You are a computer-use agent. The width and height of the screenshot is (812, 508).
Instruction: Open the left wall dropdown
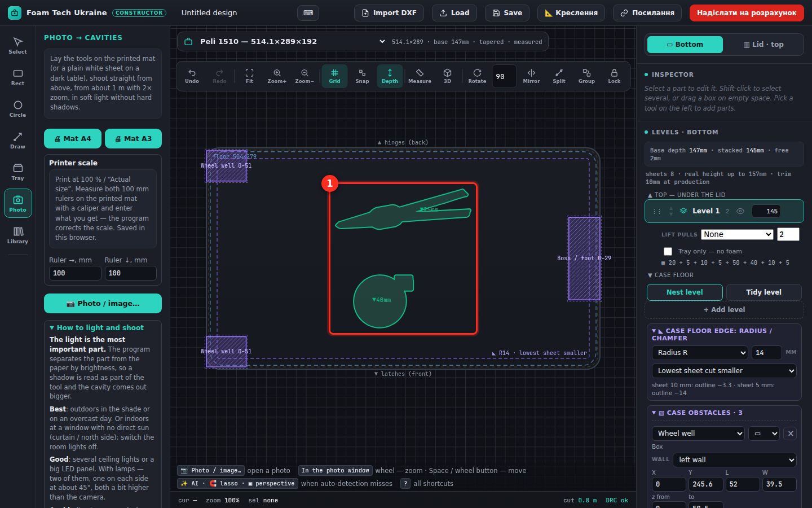coord(734,459)
